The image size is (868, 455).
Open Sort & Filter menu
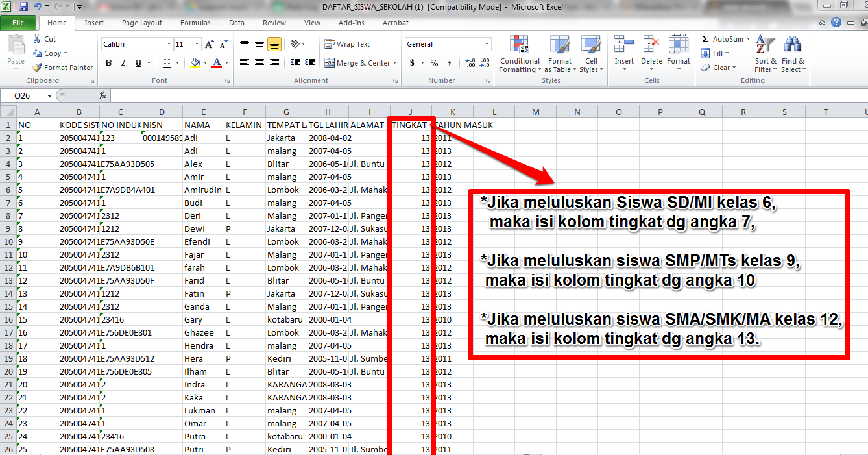[x=766, y=55]
